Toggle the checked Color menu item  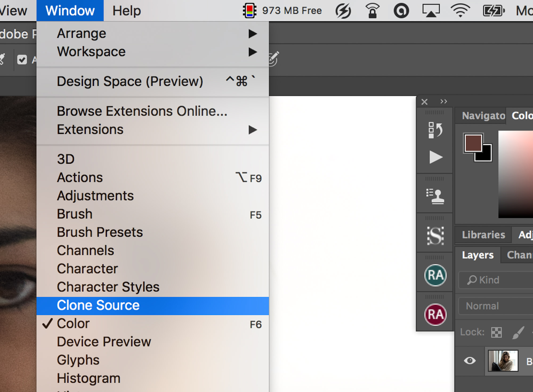point(73,324)
